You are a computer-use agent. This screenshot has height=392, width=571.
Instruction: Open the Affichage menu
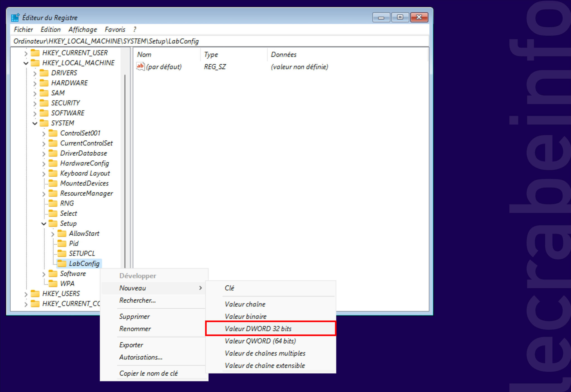82,29
